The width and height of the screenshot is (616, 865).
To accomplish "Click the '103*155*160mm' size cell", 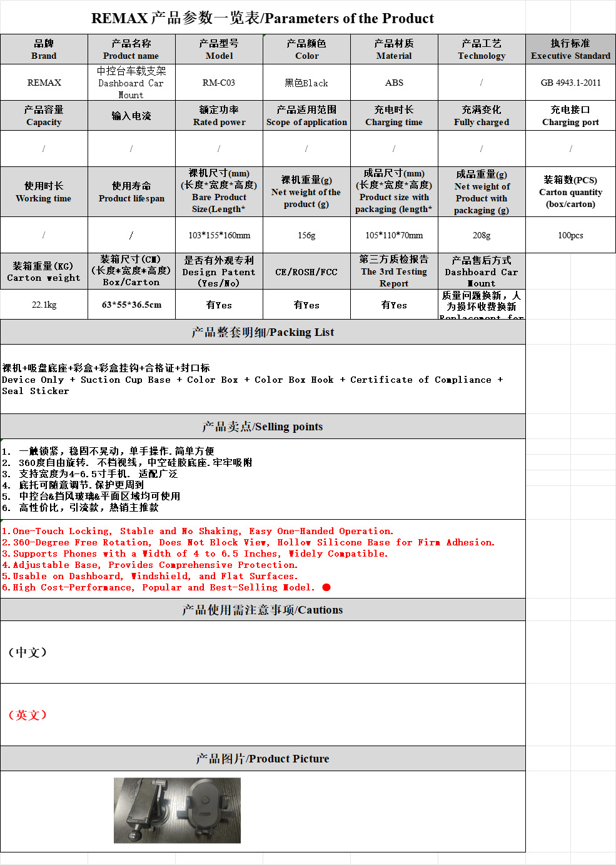I will tap(219, 235).
